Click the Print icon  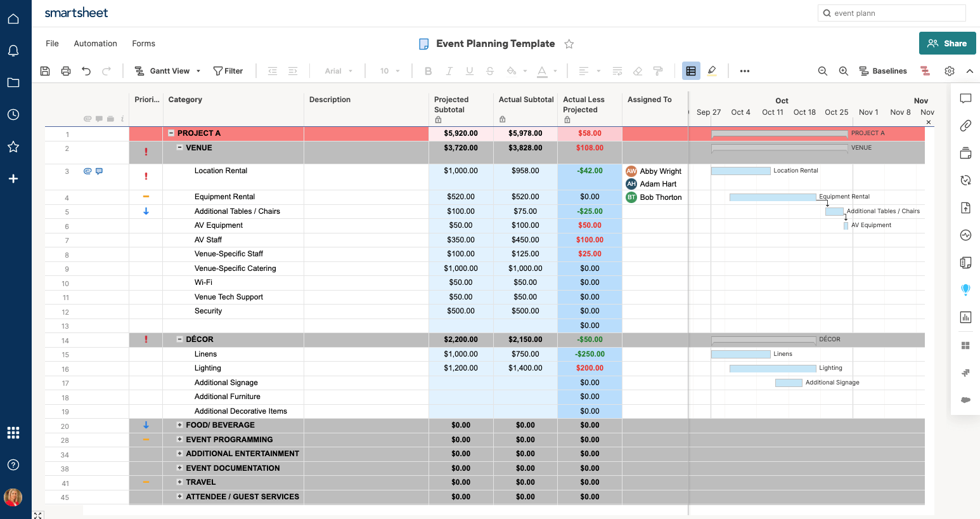coord(66,71)
